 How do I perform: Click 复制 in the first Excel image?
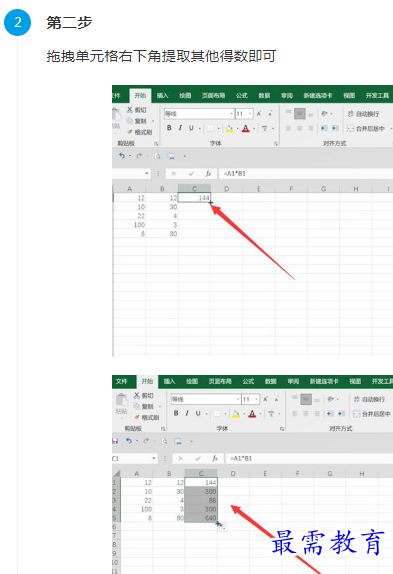136,121
